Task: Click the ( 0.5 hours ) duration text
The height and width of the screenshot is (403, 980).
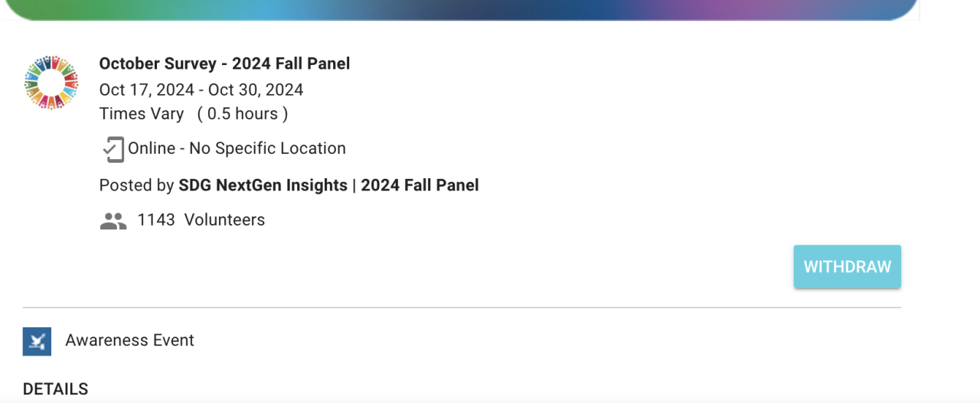Action: coord(243,114)
